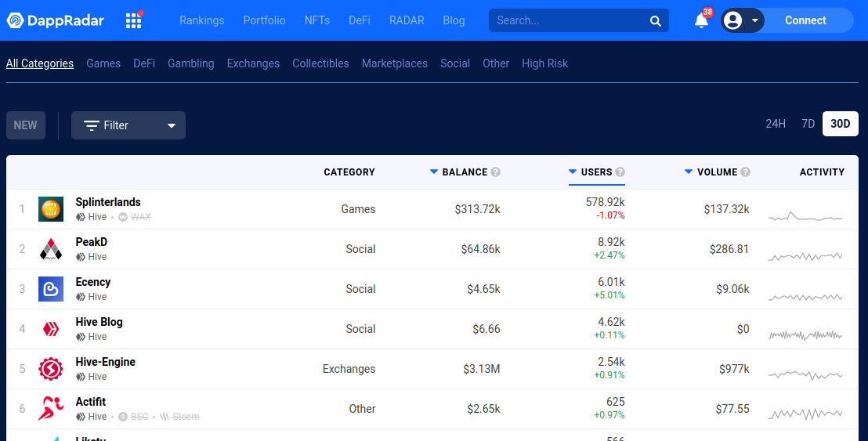Open the PeakD dapp link
The image size is (868, 441).
tap(92, 242)
